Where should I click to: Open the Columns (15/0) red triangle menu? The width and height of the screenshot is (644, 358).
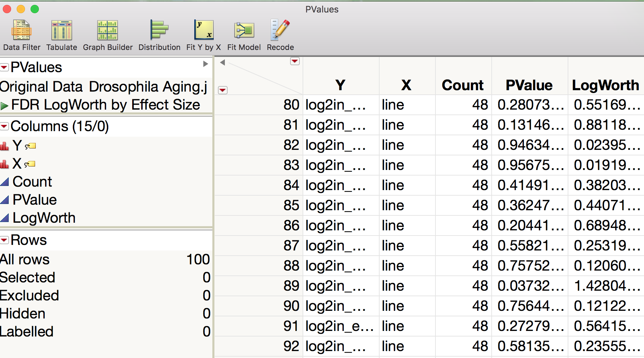pyautogui.click(x=4, y=126)
